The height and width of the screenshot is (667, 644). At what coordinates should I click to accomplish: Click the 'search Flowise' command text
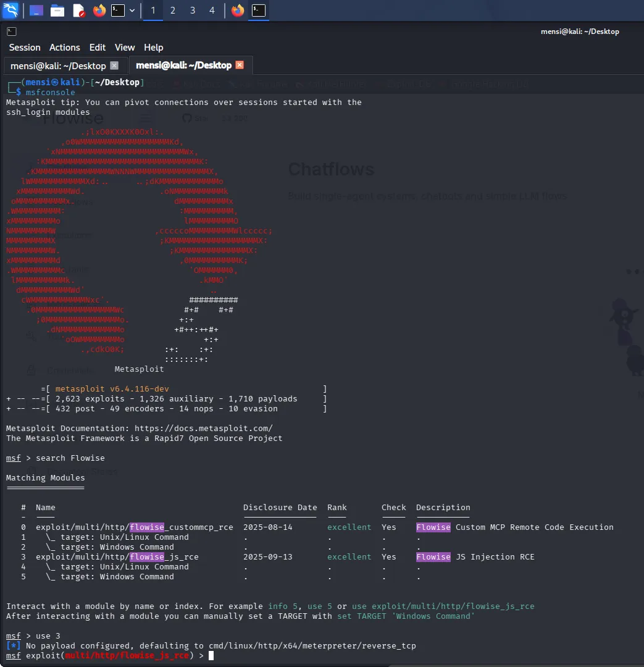tap(70, 458)
